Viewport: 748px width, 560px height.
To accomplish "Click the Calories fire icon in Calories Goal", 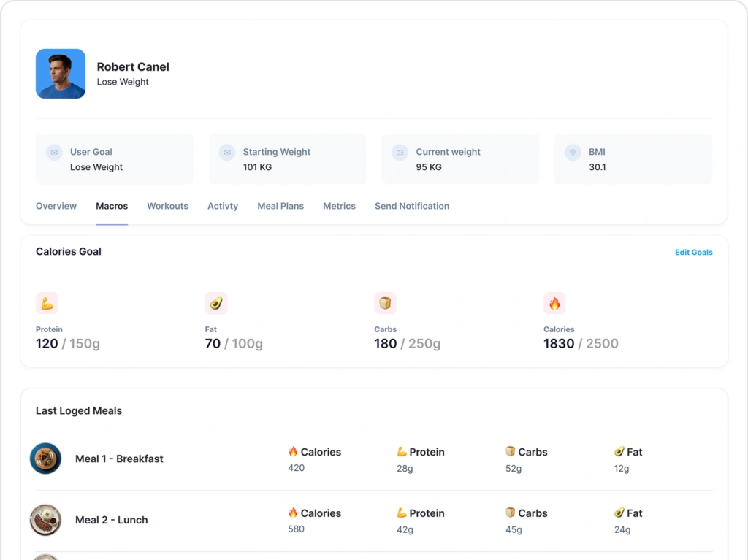I will point(555,303).
